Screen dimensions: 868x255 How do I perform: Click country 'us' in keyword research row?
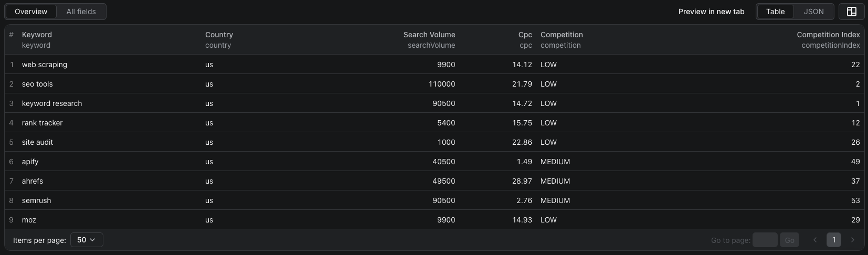[209, 103]
